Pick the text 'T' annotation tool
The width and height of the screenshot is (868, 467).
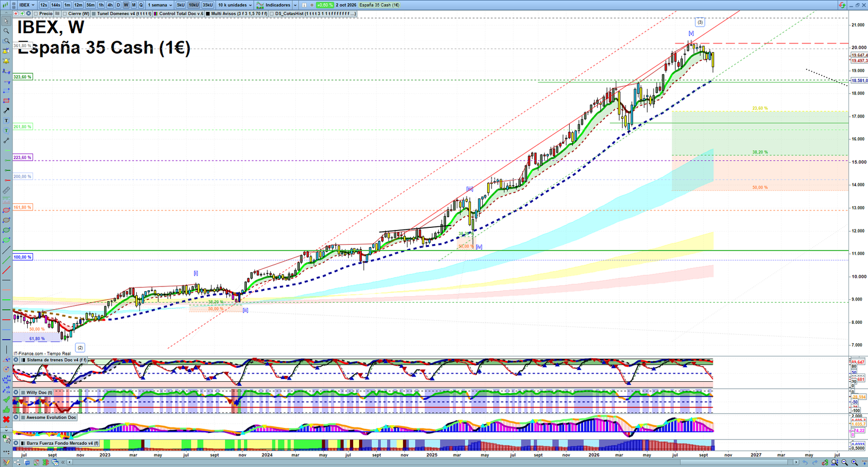coord(7,120)
